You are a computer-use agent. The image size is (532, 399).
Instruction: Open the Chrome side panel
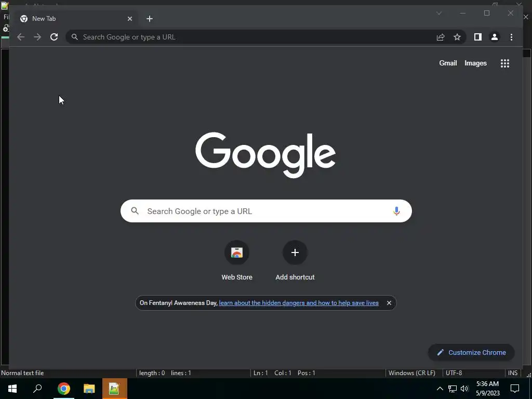(x=478, y=37)
